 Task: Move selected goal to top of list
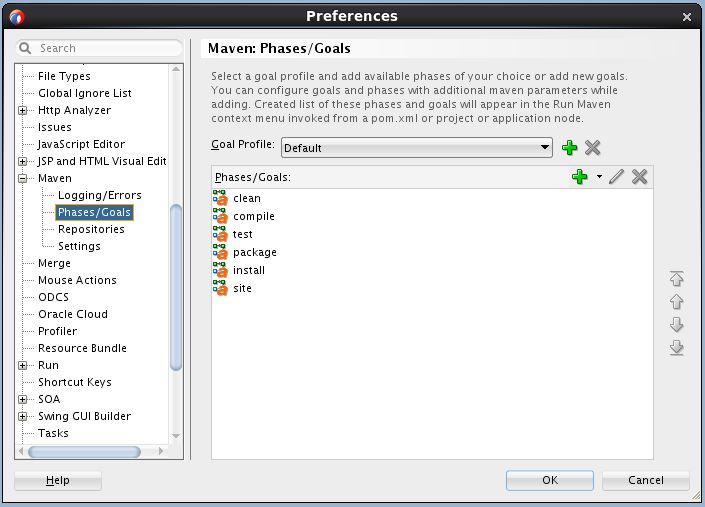click(x=677, y=279)
